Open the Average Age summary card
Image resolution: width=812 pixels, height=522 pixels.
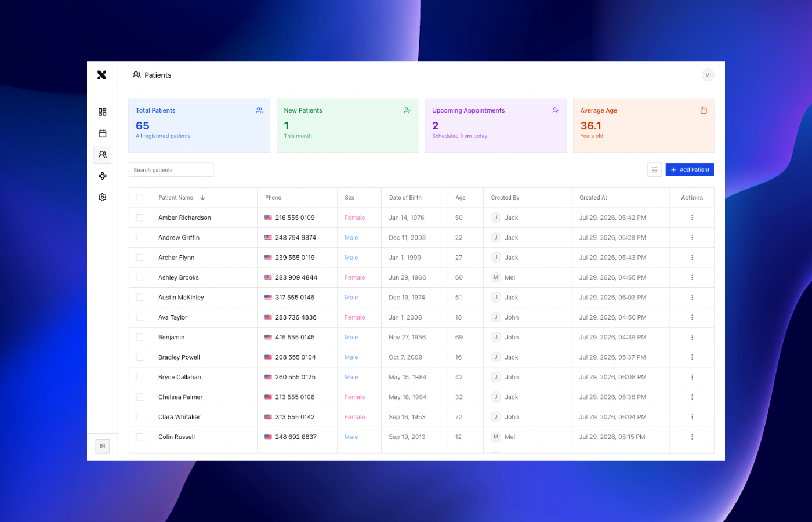click(644, 125)
